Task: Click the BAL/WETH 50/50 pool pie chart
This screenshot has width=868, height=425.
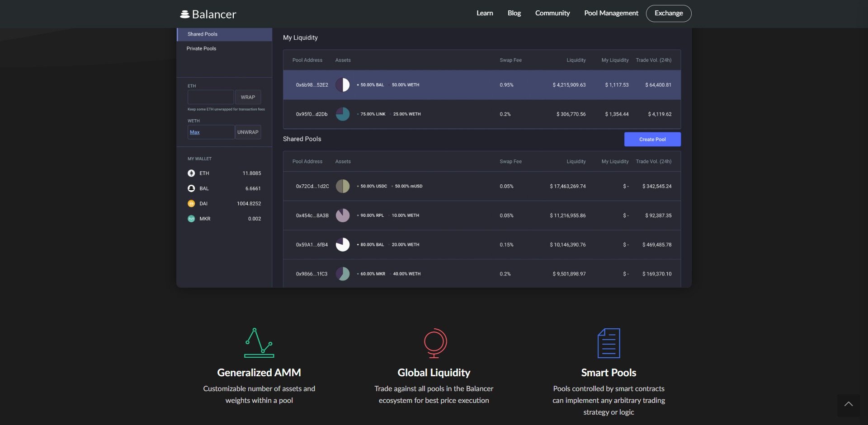Action: pos(343,85)
